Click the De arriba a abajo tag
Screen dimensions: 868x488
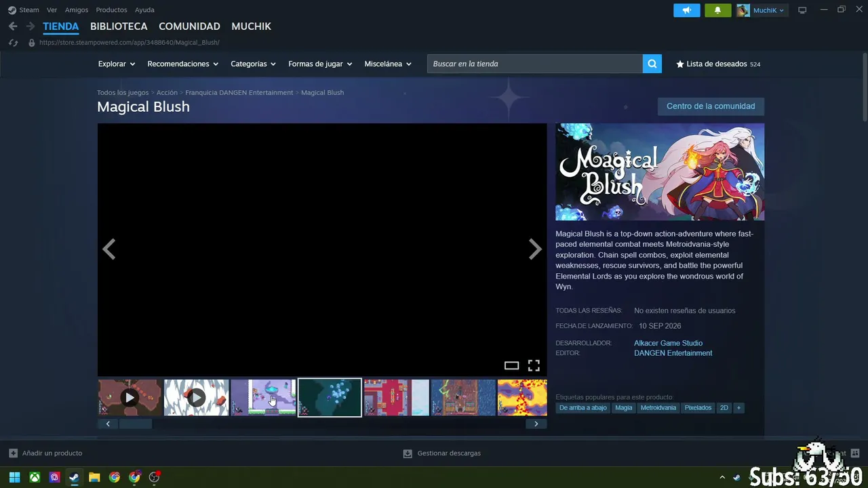(583, 408)
